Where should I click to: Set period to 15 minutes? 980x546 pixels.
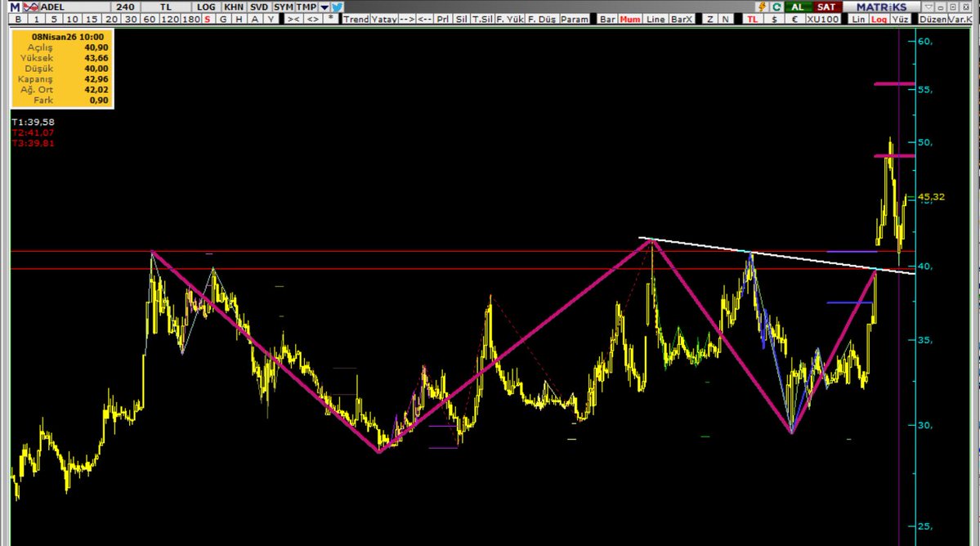[92, 20]
